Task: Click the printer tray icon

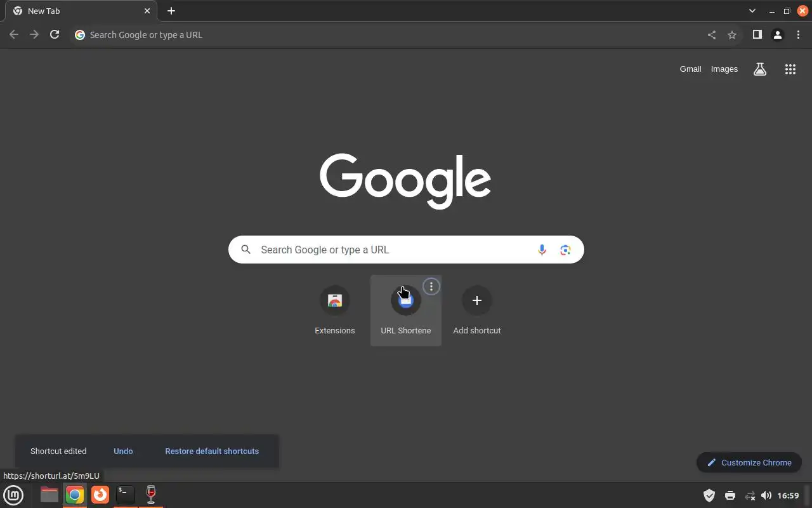Action: coord(730,495)
